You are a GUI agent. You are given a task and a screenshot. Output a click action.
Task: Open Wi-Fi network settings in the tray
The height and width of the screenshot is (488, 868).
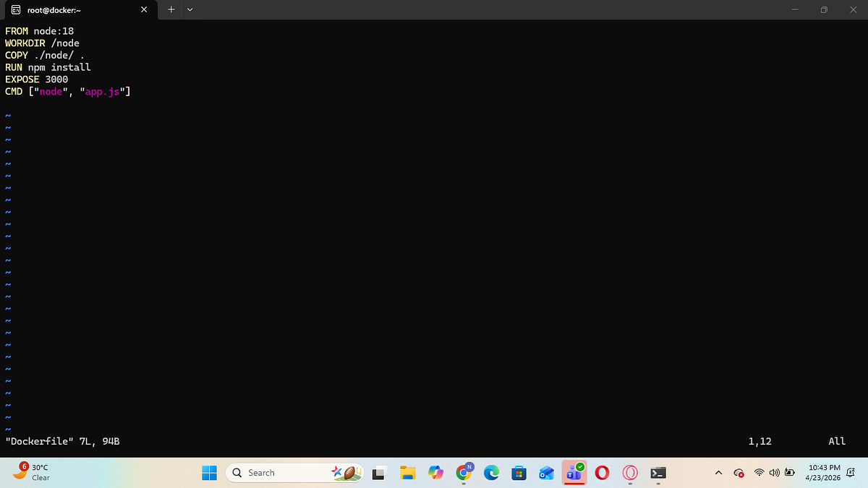(x=759, y=473)
